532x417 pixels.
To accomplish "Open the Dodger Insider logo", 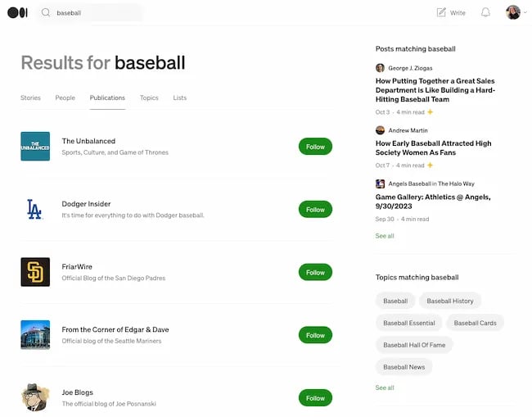I will point(34,209).
